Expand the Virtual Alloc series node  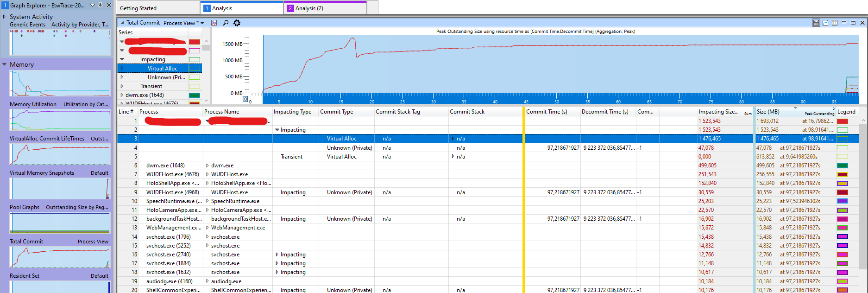[122, 68]
